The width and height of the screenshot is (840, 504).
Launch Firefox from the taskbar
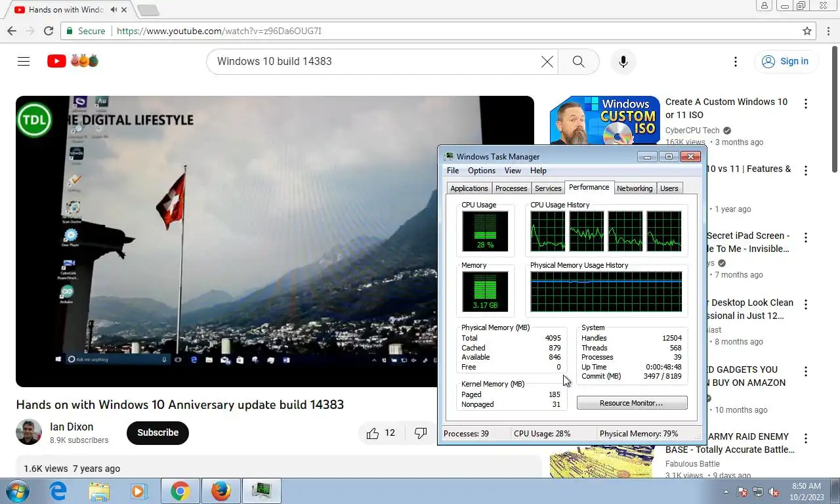click(221, 491)
